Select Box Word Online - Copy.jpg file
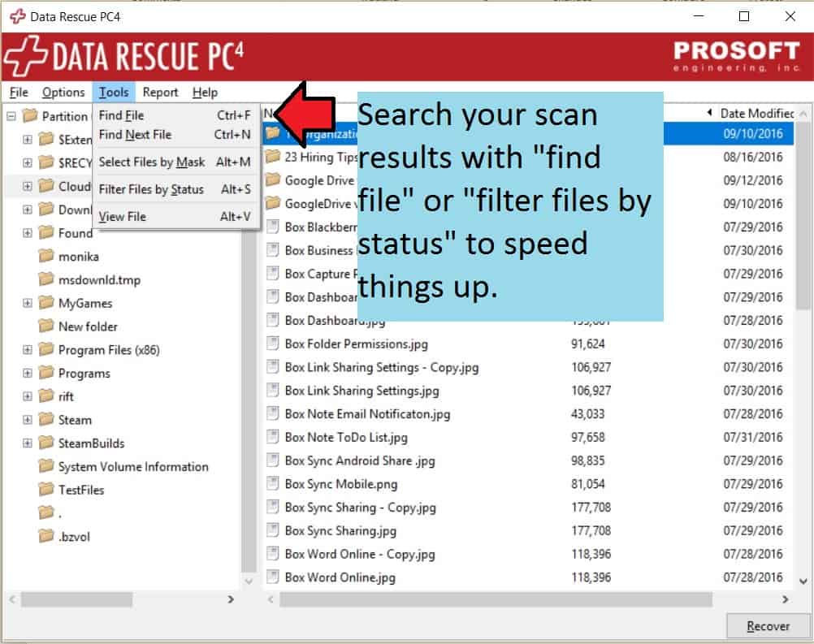814x644 pixels. [360, 554]
